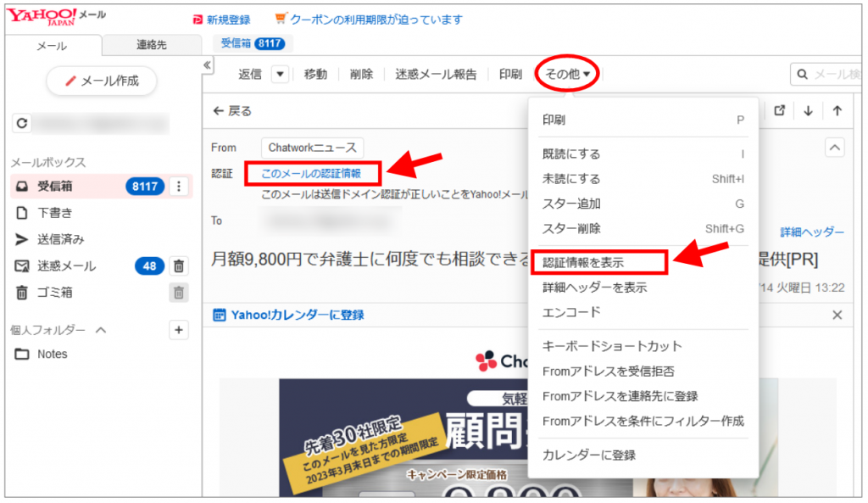The height and width of the screenshot is (503, 868).
Task: Go to previous message up arrow
Action: pyautogui.click(x=837, y=111)
